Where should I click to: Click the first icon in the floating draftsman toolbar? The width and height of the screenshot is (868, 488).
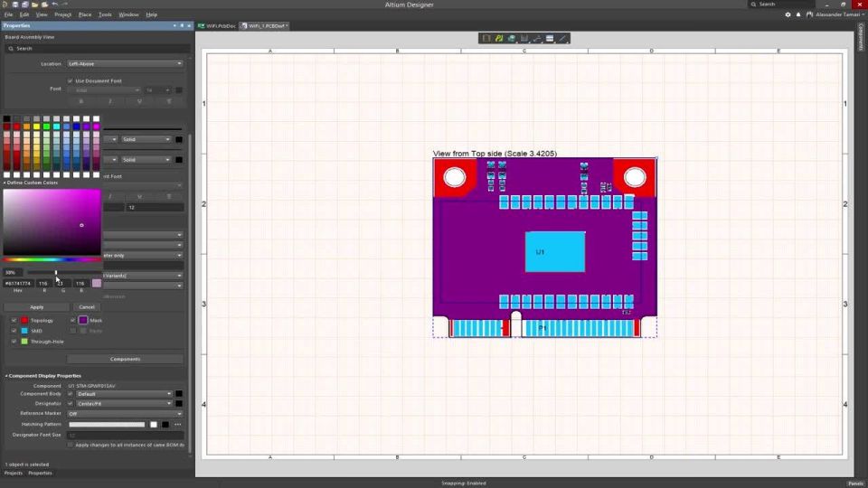pos(486,39)
